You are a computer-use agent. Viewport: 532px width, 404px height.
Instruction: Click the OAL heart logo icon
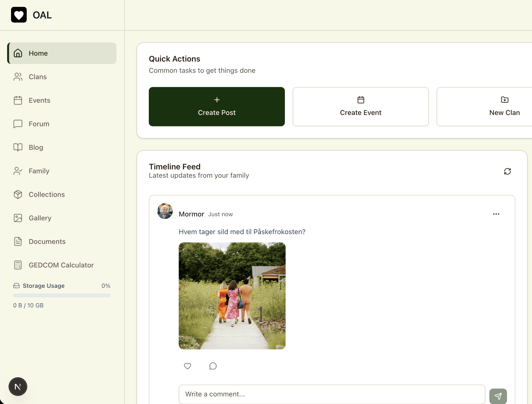(x=19, y=15)
